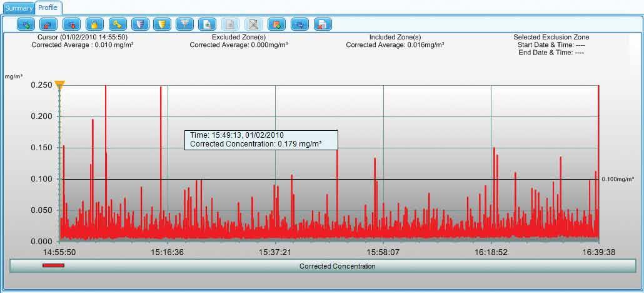644x293 pixels.
Task: Click the blue-white shield toolbar icon
Action: tap(141, 24)
